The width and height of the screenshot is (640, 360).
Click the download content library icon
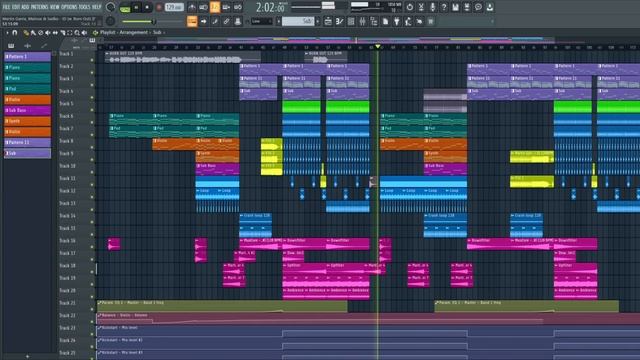tap(489, 7)
